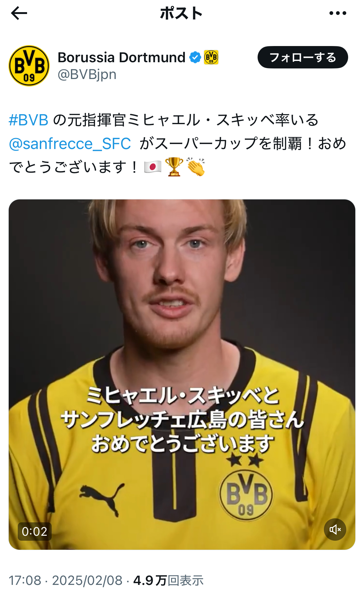Open the @sanfrecce_SFC mention link
This screenshot has width=364, height=602.
70,143
